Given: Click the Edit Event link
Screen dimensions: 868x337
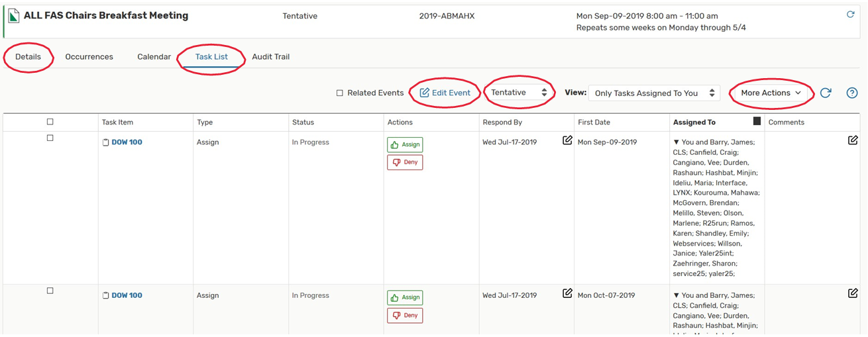Looking at the screenshot, I should pyautogui.click(x=445, y=93).
